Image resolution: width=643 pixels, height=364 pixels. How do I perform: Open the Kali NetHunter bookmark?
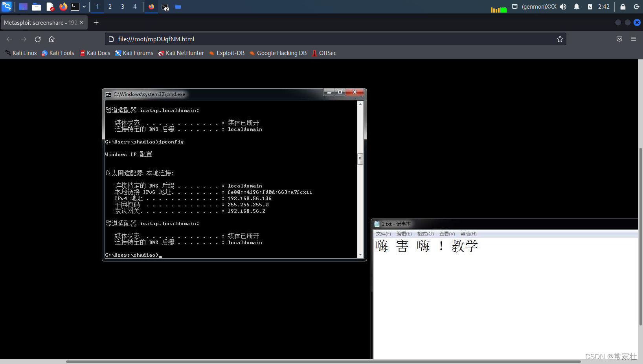pyautogui.click(x=181, y=53)
